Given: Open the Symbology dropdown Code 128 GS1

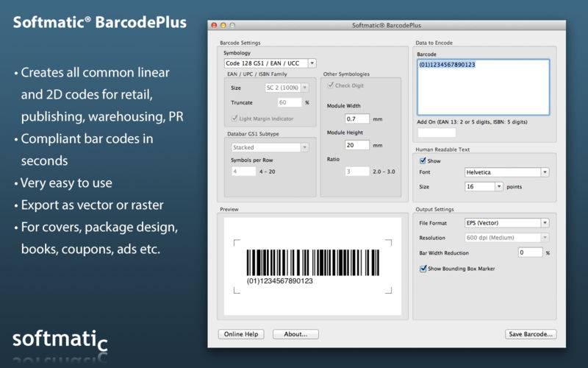Looking at the screenshot, I should pyautogui.click(x=270, y=63).
